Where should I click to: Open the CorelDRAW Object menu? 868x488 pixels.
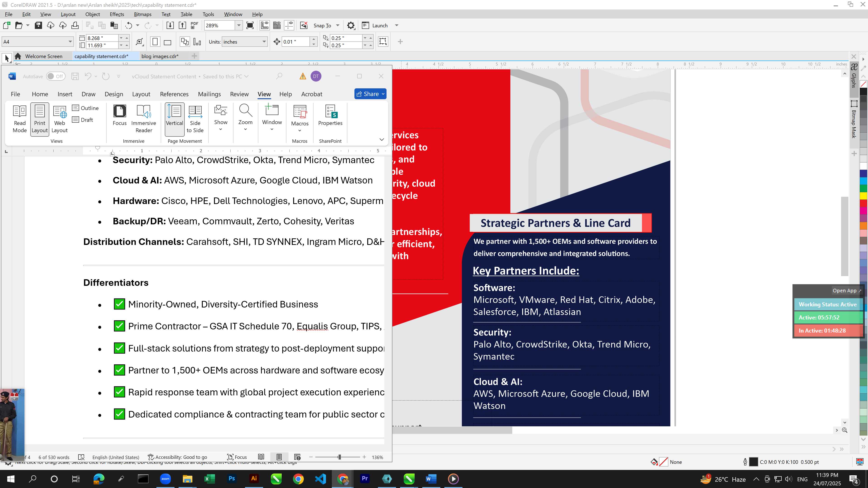[x=92, y=14]
